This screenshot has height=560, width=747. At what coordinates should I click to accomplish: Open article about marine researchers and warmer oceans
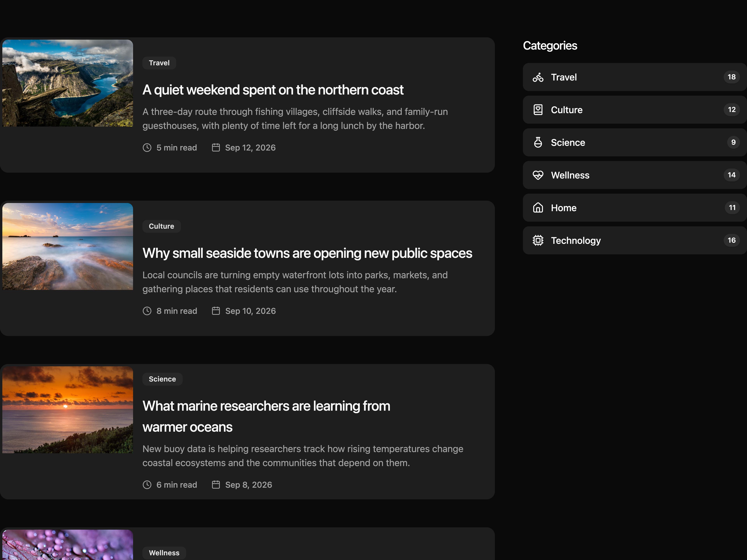[x=266, y=416]
